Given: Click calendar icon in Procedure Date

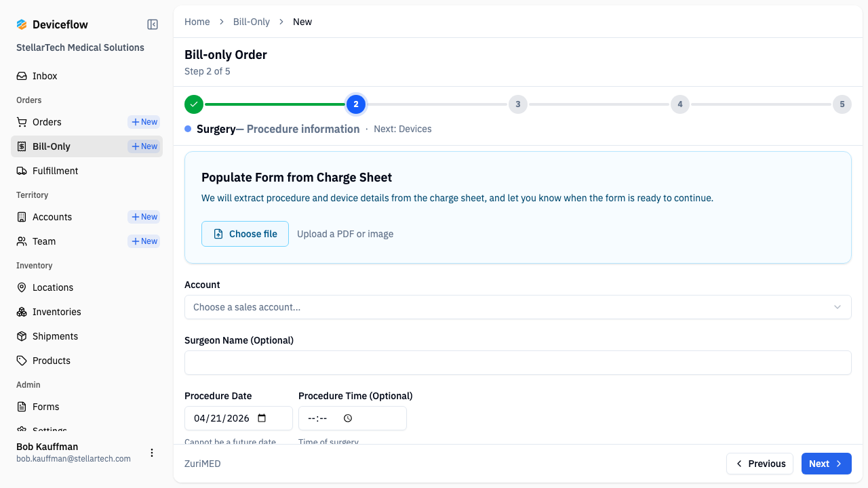Looking at the screenshot, I should pyautogui.click(x=262, y=418).
